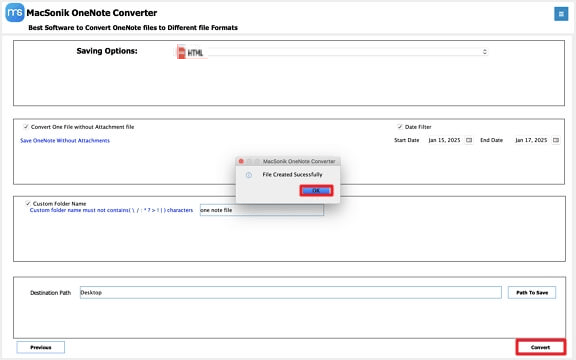
Task: Toggle the Custom Folder Name checkbox
Action: pos(28,203)
